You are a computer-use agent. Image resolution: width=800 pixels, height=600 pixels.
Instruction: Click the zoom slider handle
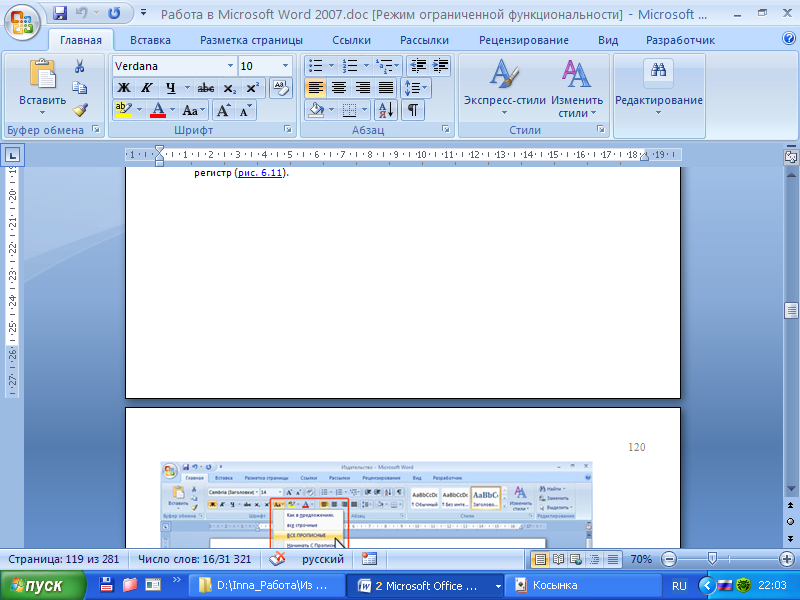[712, 560]
